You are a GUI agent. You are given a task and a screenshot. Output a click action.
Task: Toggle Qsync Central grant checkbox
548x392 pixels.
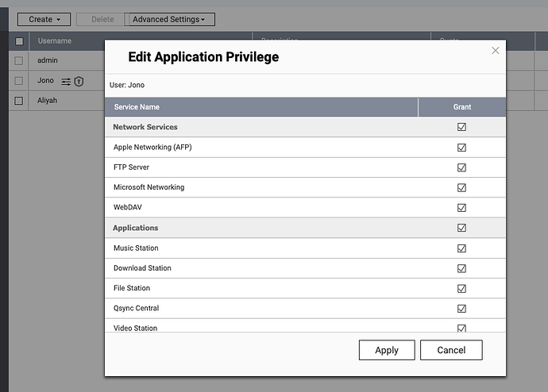tap(461, 309)
